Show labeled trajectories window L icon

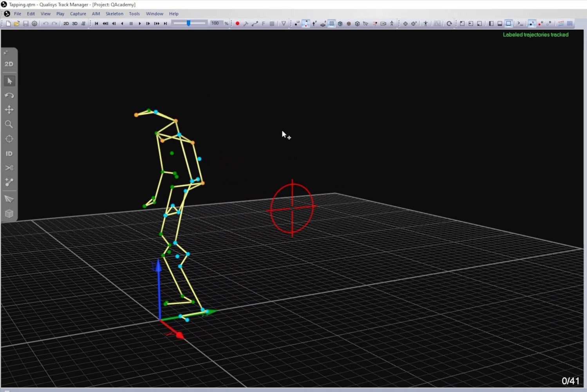(532, 23)
